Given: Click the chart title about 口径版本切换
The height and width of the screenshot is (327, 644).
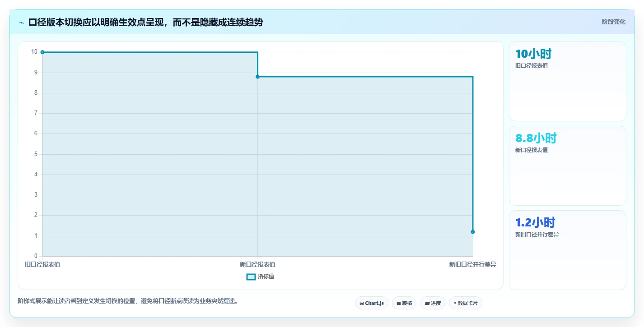Looking at the screenshot, I should (x=145, y=23).
